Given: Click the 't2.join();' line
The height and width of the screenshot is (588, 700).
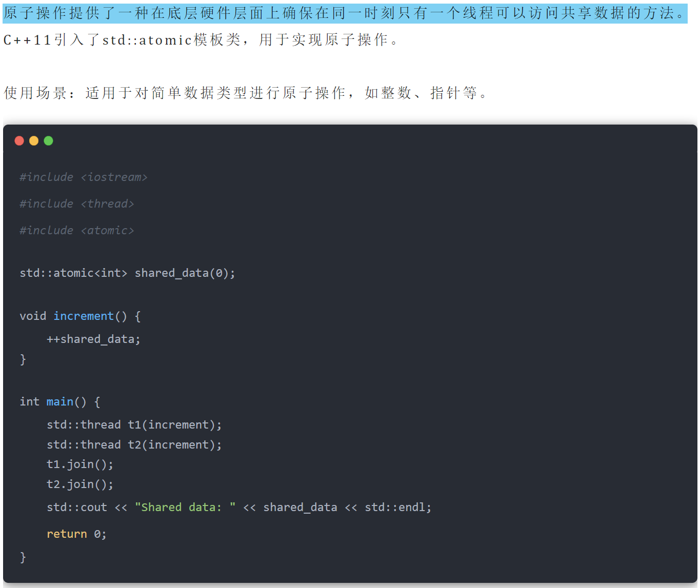Looking at the screenshot, I should click(x=80, y=484).
